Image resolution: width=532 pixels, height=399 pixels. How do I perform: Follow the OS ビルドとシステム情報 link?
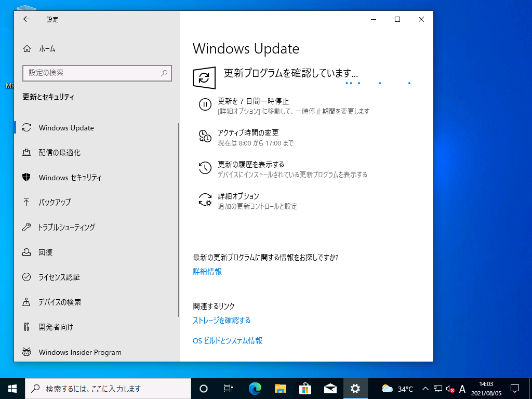click(228, 341)
